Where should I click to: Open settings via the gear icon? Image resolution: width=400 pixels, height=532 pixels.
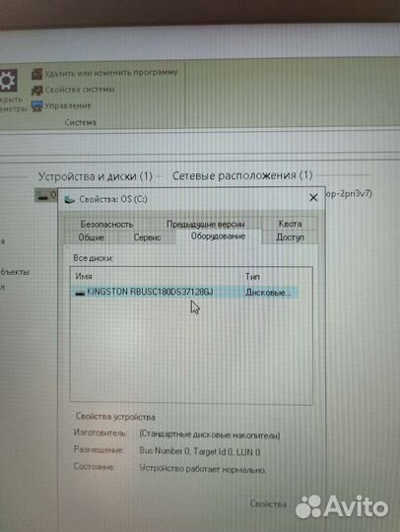(7, 81)
